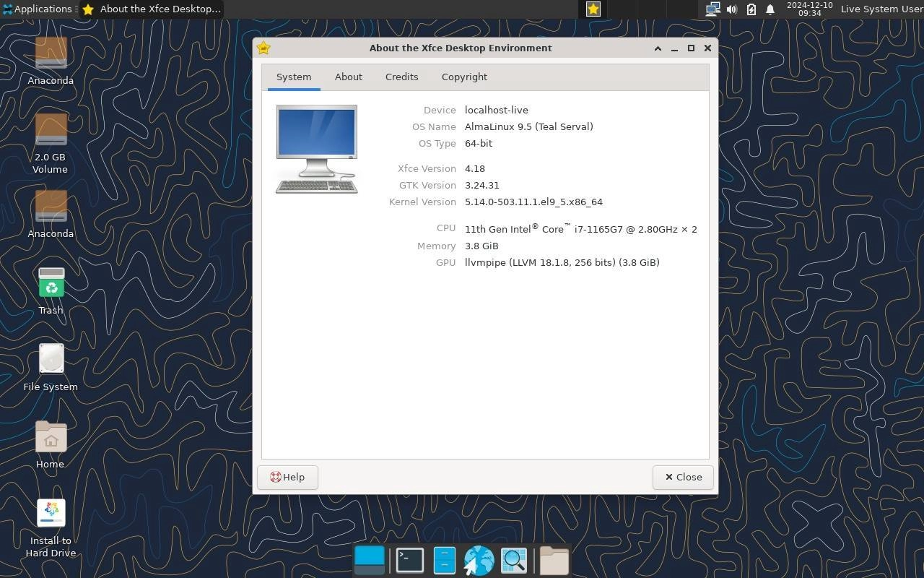Open the Applications menu
This screenshot has width=924, height=578.
(x=38, y=9)
